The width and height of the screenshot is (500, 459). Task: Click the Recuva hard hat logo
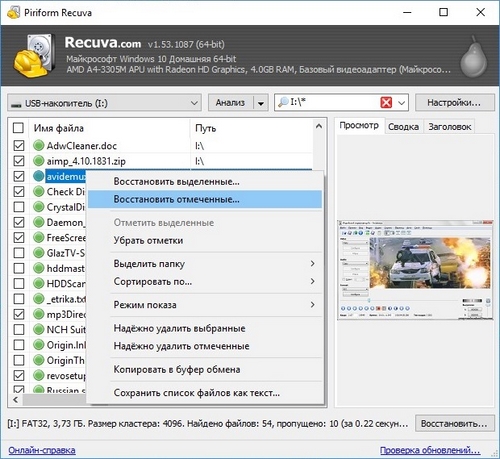point(35,55)
